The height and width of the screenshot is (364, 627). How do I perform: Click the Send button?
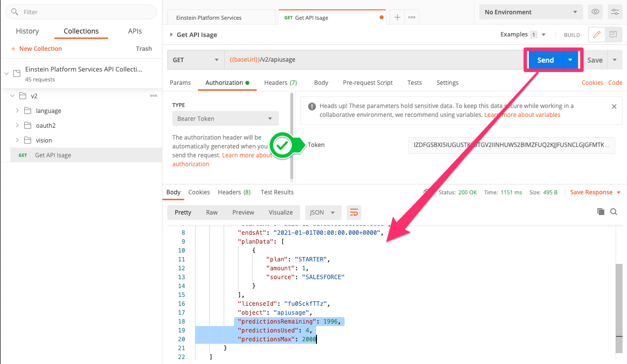546,60
